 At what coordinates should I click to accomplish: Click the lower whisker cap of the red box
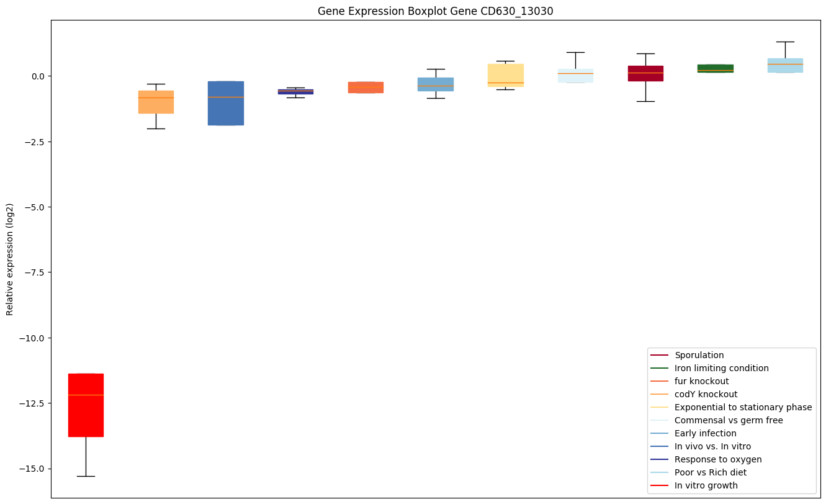point(86,476)
